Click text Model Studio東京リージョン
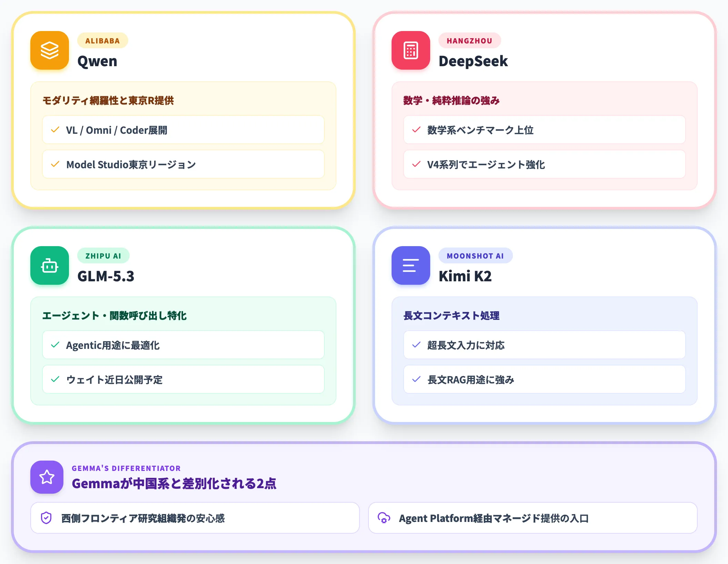 [131, 165]
